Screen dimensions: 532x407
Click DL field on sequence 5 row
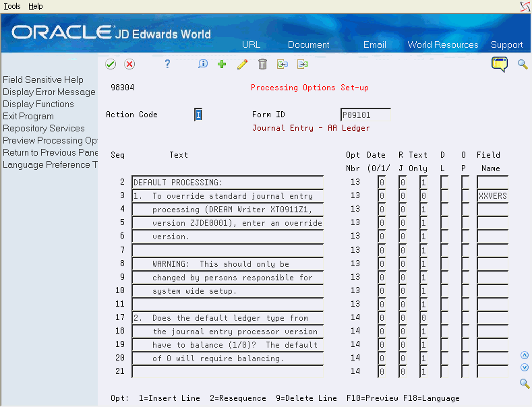(x=444, y=223)
